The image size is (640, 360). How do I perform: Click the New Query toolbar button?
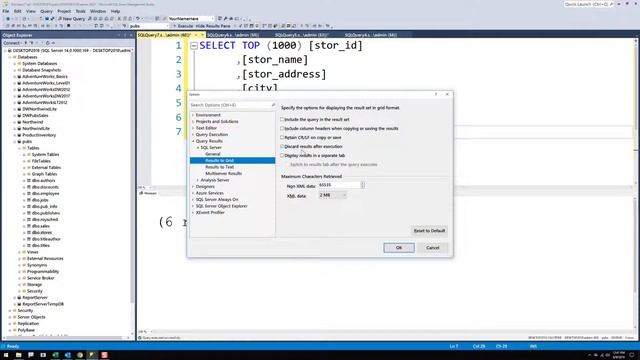click(71, 19)
